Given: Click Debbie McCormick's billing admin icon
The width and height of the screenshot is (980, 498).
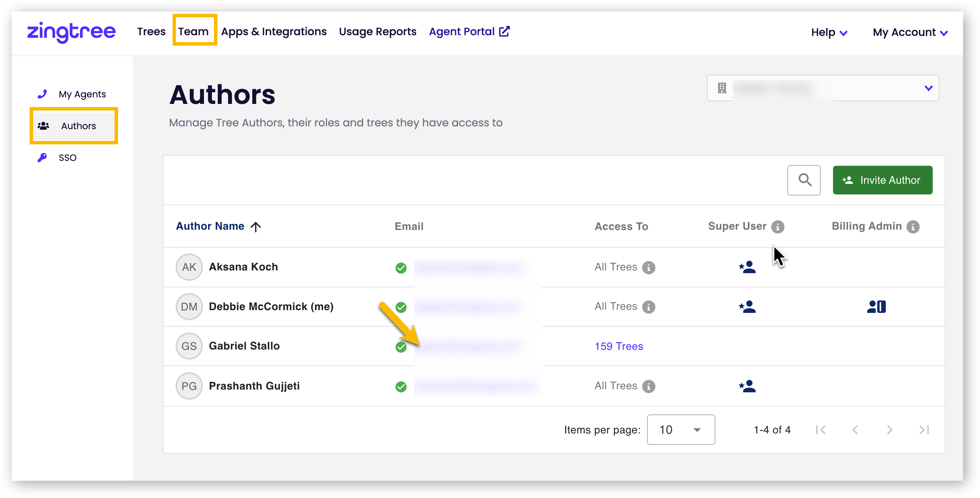Looking at the screenshot, I should pos(876,306).
